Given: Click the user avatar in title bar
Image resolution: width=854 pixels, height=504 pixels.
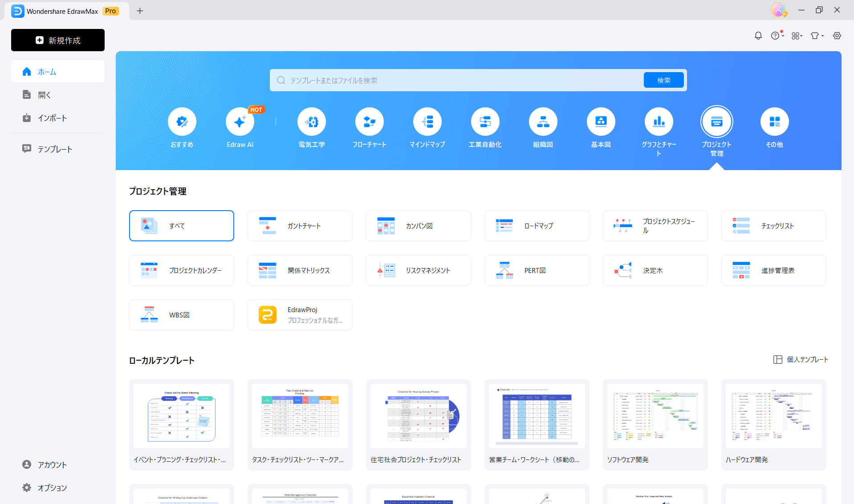Looking at the screenshot, I should 778,10.
